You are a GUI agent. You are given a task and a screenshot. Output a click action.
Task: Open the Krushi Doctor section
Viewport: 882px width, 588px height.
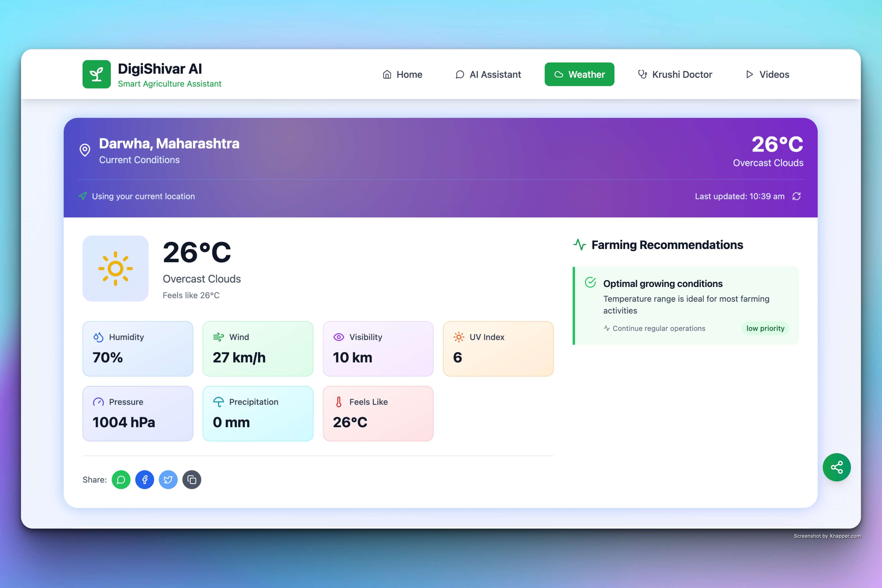click(675, 74)
